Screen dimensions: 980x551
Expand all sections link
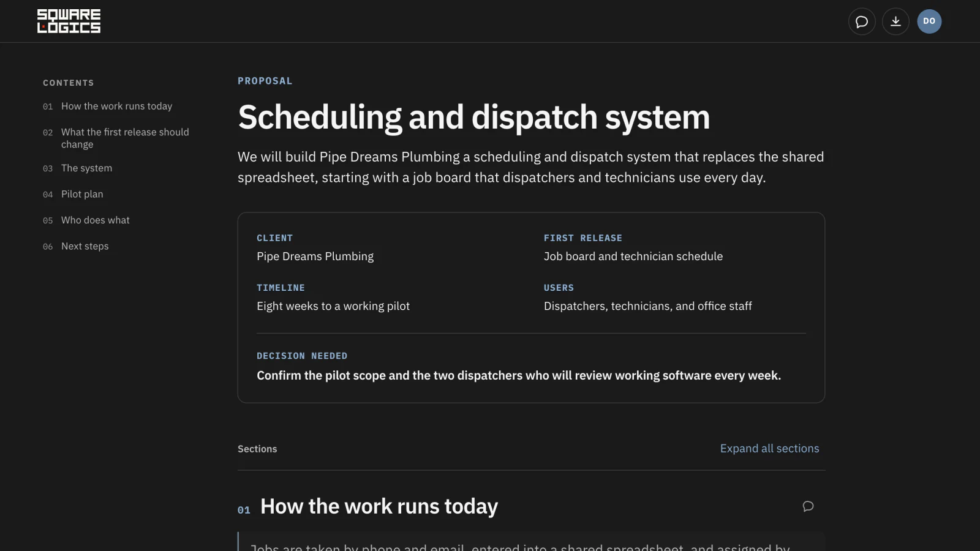point(769,449)
